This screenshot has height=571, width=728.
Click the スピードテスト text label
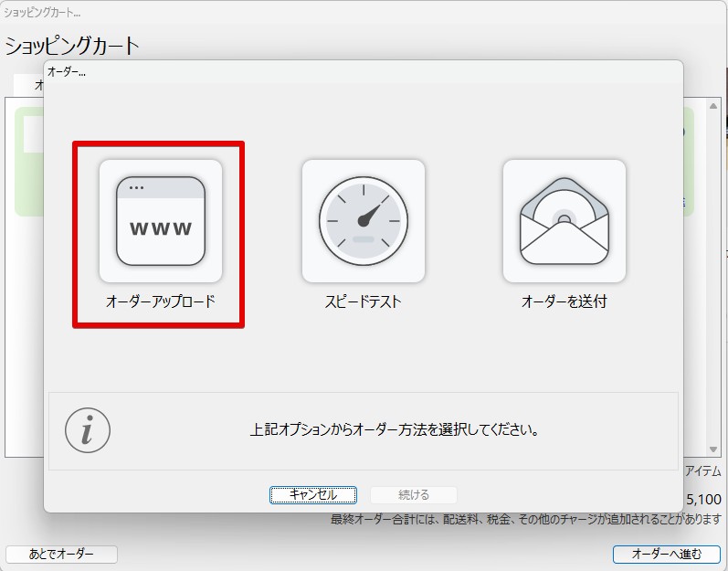point(363,301)
